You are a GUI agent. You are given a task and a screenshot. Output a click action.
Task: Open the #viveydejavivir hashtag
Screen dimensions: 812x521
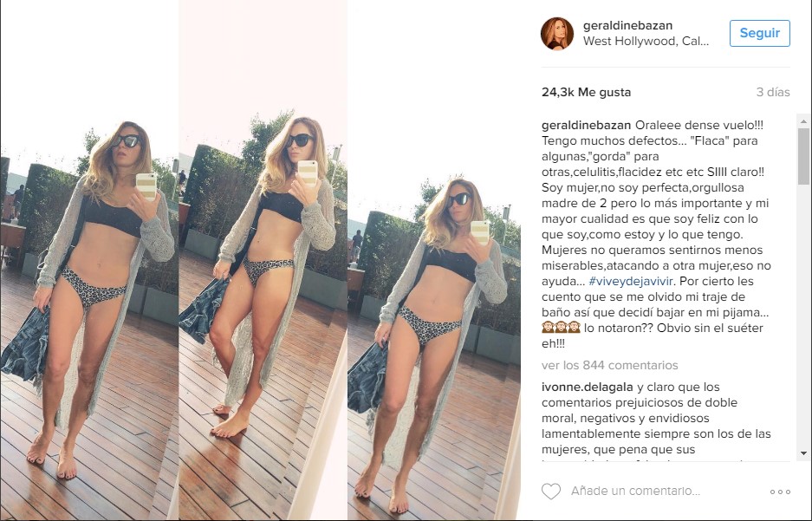[631, 281]
